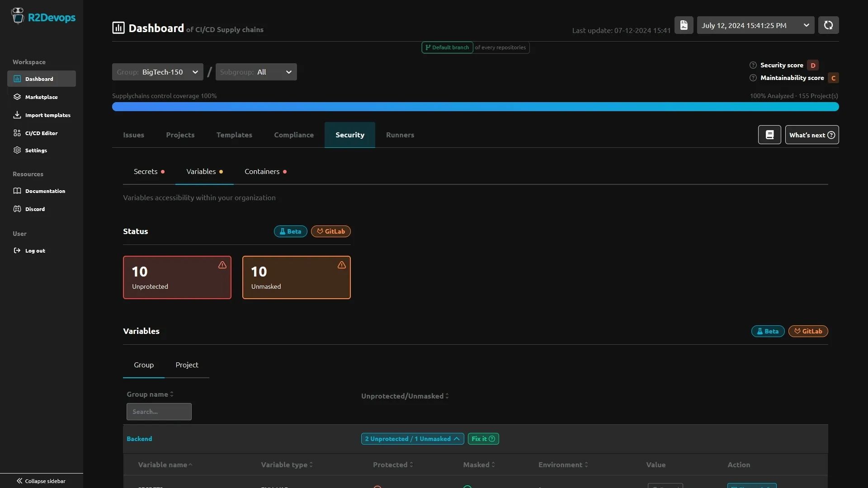Collapse the Backend 2 Unprotected badge

[412, 439]
